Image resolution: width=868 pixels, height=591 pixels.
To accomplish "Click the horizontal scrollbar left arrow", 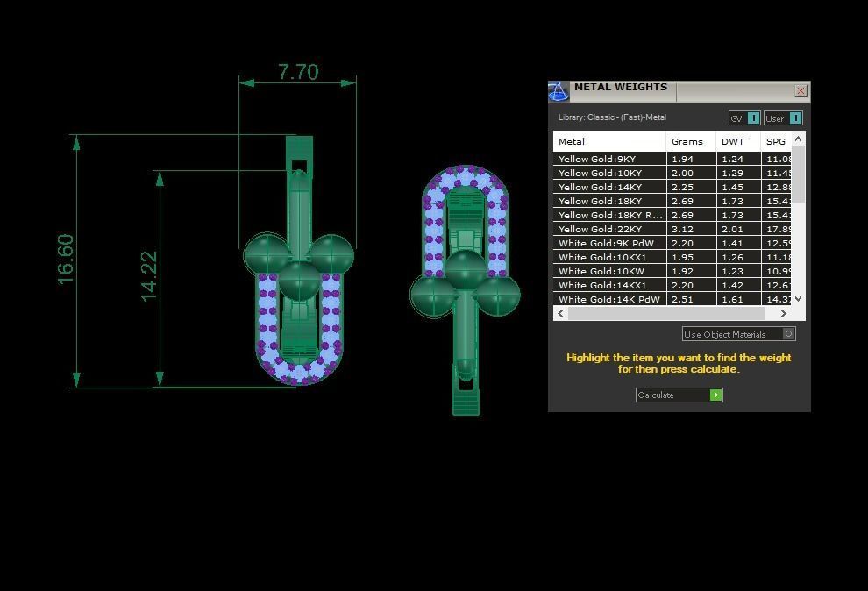I will [x=561, y=313].
